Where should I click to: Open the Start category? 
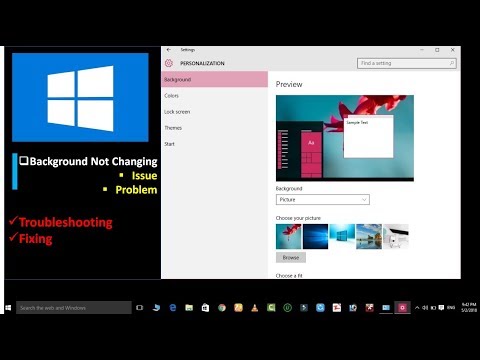coord(214,144)
